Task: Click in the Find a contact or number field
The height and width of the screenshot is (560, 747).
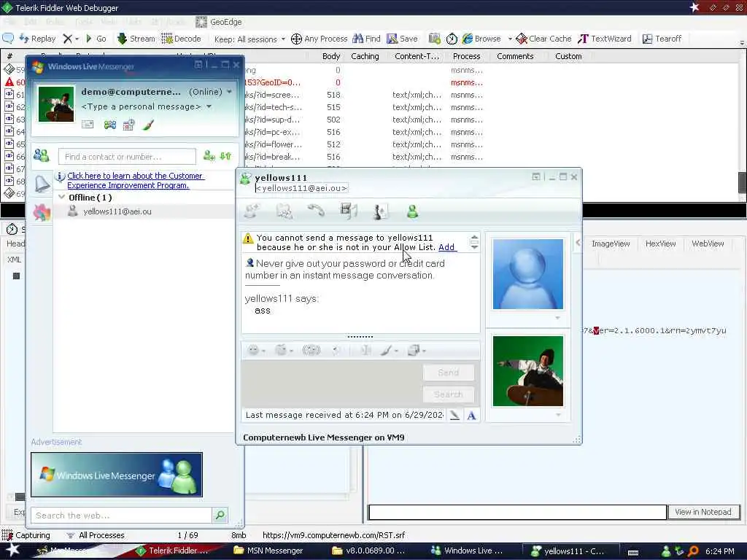Action: (x=127, y=157)
